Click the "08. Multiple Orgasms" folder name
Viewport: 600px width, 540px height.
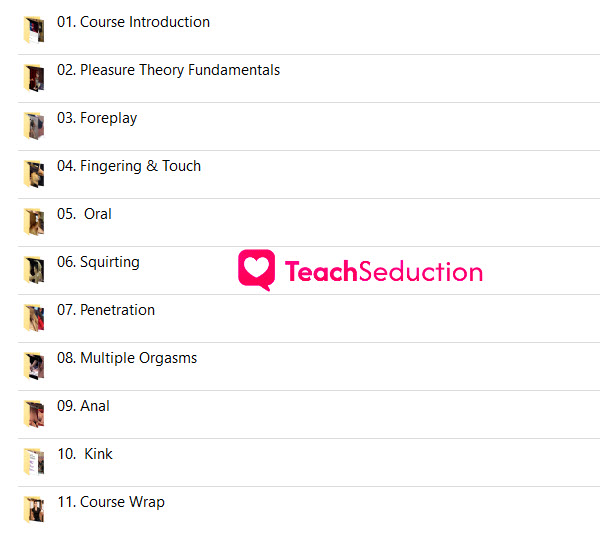pos(127,358)
